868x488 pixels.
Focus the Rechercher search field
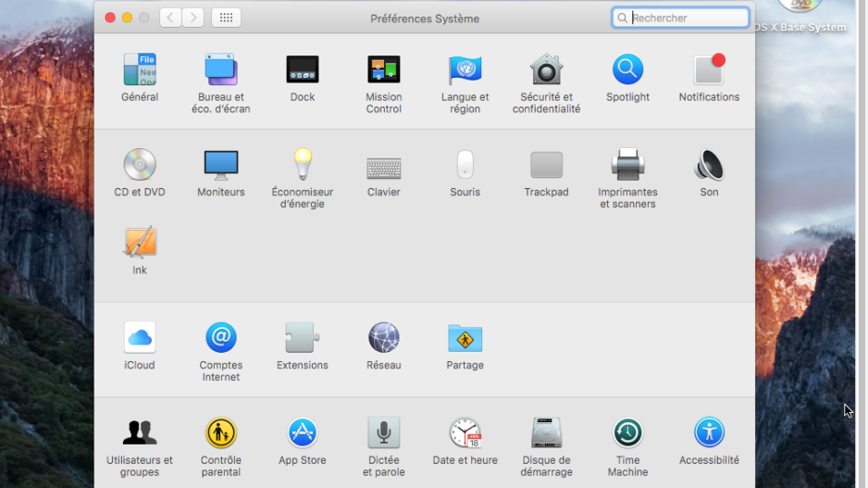[680, 18]
